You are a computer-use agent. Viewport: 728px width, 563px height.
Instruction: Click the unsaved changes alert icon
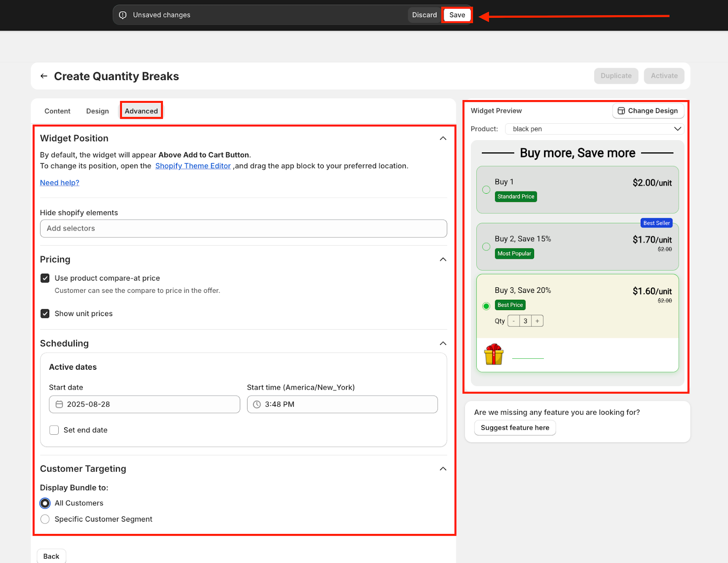click(123, 15)
